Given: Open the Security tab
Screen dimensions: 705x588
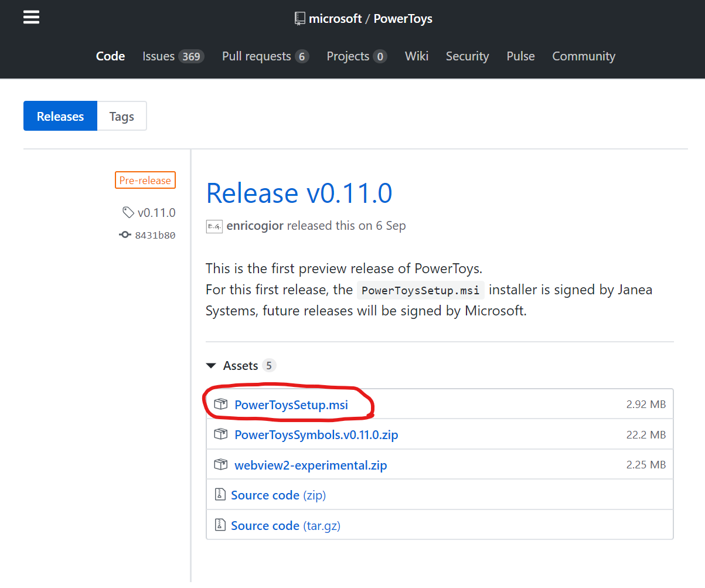Looking at the screenshot, I should [467, 56].
